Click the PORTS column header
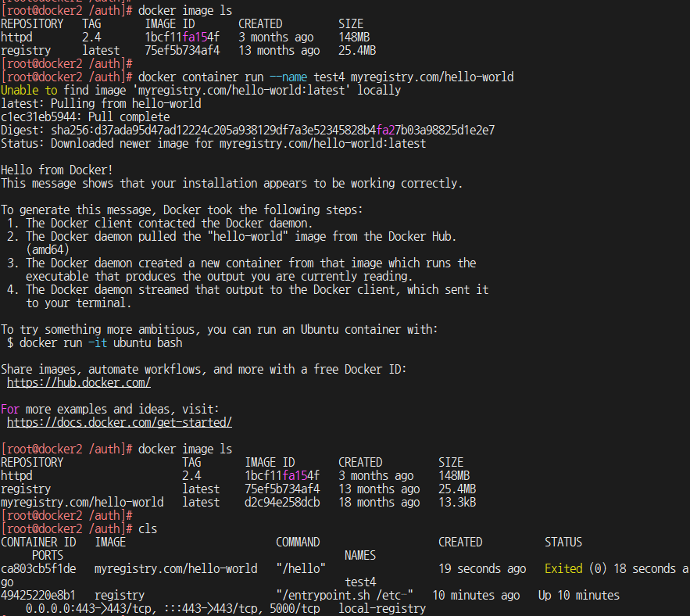690x616 pixels. pyautogui.click(x=48, y=555)
